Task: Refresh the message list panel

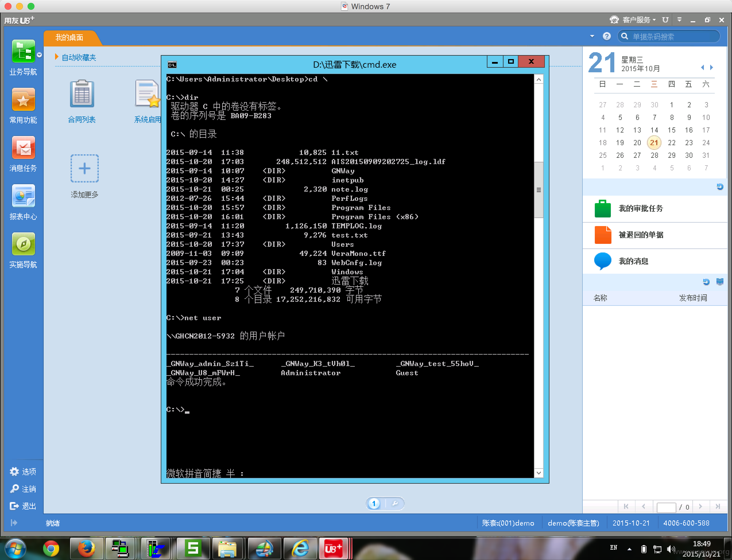Action: (x=706, y=282)
